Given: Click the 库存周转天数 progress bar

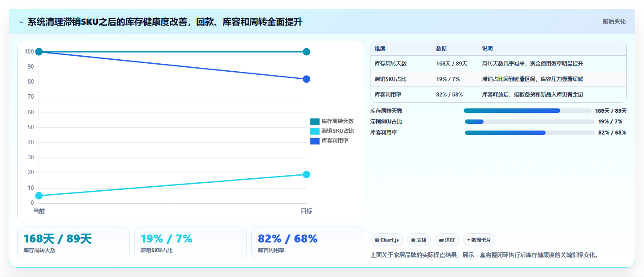Looking at the screenshot, I should click(x=527, y=111).
